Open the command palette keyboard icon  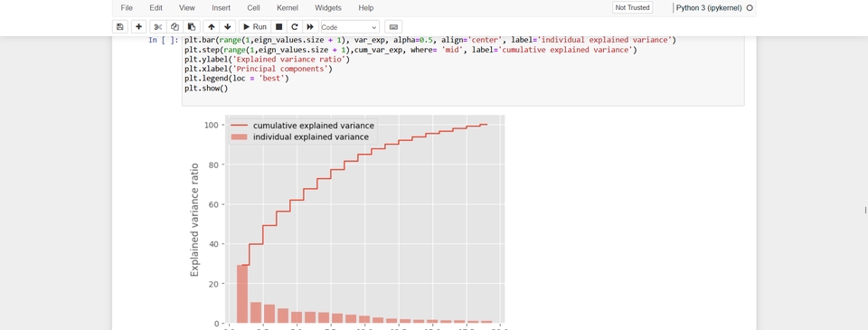(393, 26)
